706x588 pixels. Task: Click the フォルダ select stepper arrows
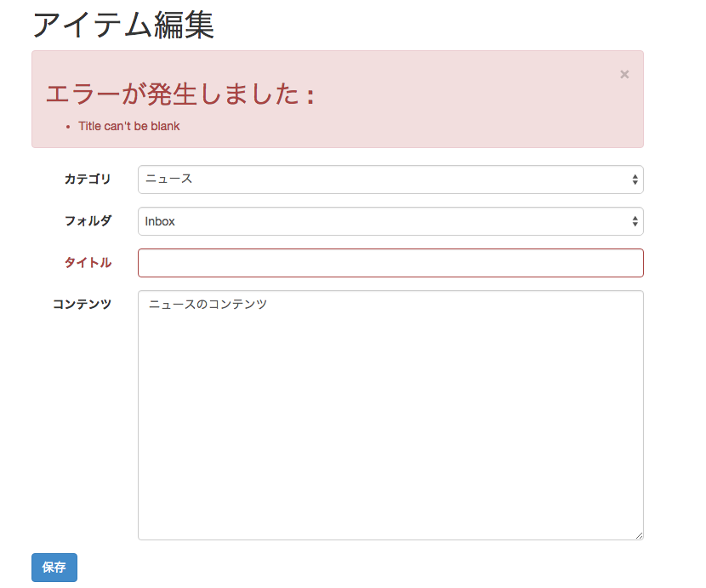tap(635, 221)
